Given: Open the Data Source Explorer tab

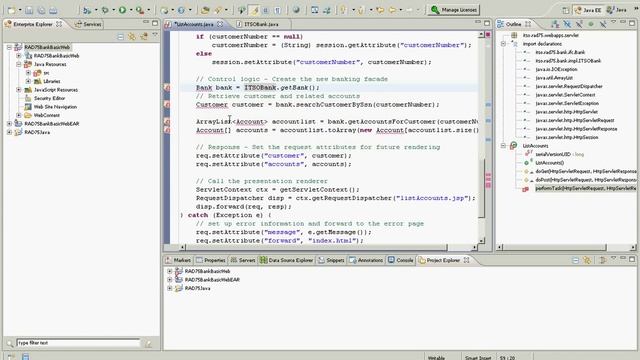Looking at the screenshot, I should pyautogui.click(x=287, y=260).
